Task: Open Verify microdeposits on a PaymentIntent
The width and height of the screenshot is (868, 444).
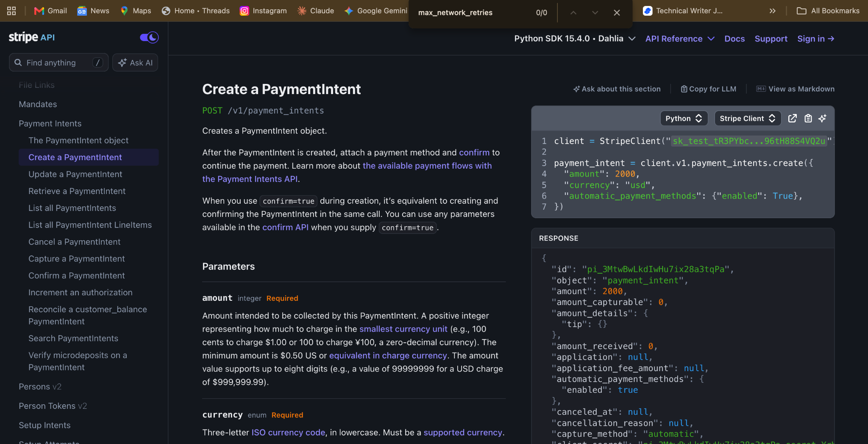Action: tap(78, 361)
